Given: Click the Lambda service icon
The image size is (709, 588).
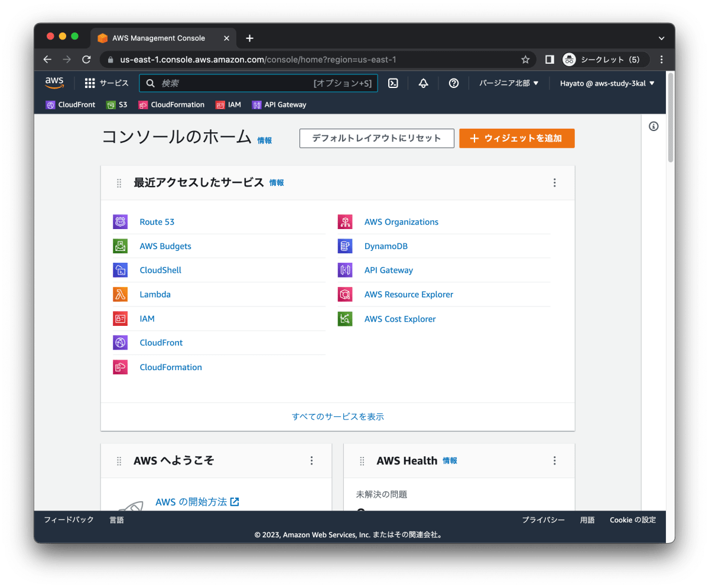Looking at the screenshot, I should (120, 295).
